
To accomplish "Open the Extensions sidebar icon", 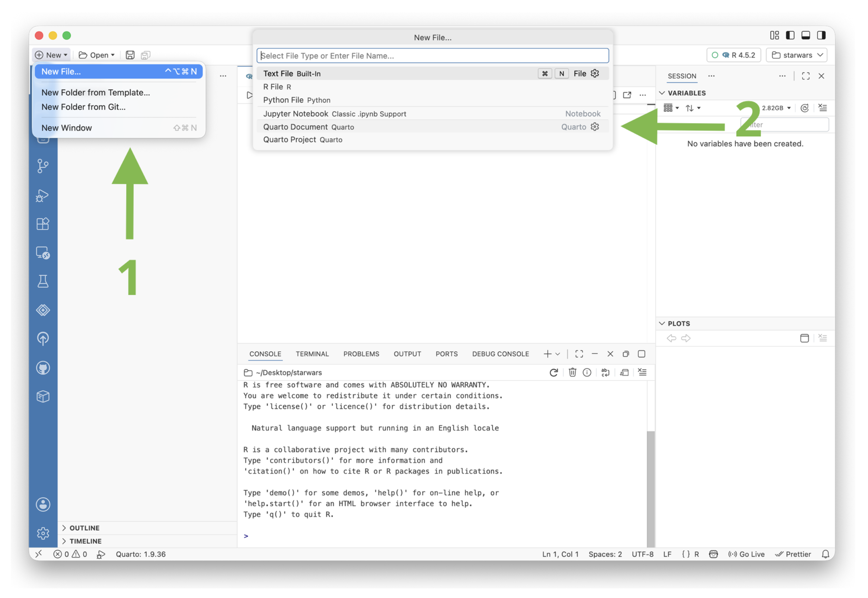I will coord(43,224).
